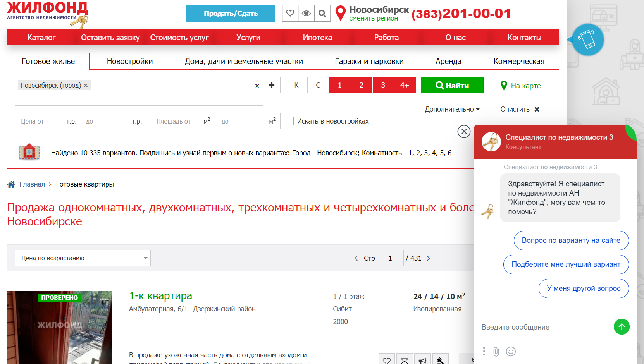Open the Цена по возрастанию sort dropdown
Screen dimensions: 644x364
coord(83,258)
